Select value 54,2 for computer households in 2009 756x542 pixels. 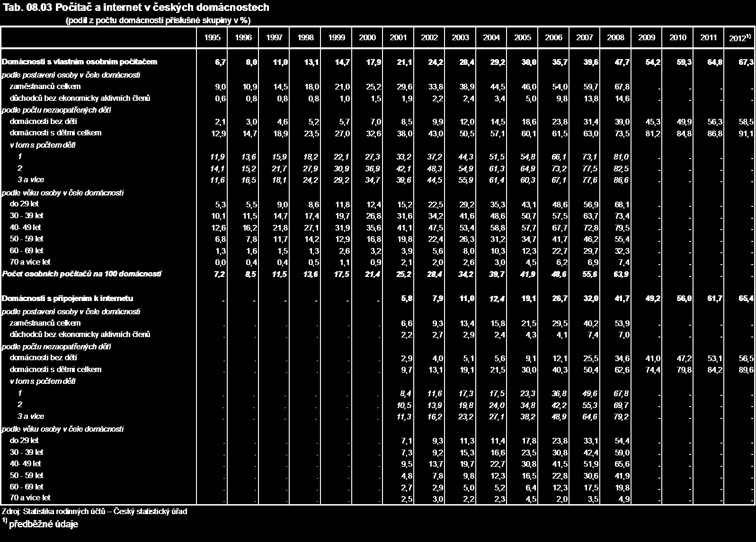tap(653, 63)
